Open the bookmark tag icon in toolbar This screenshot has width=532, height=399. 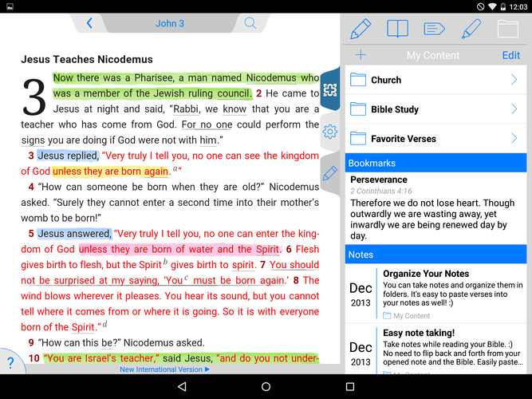click(434, 29)
